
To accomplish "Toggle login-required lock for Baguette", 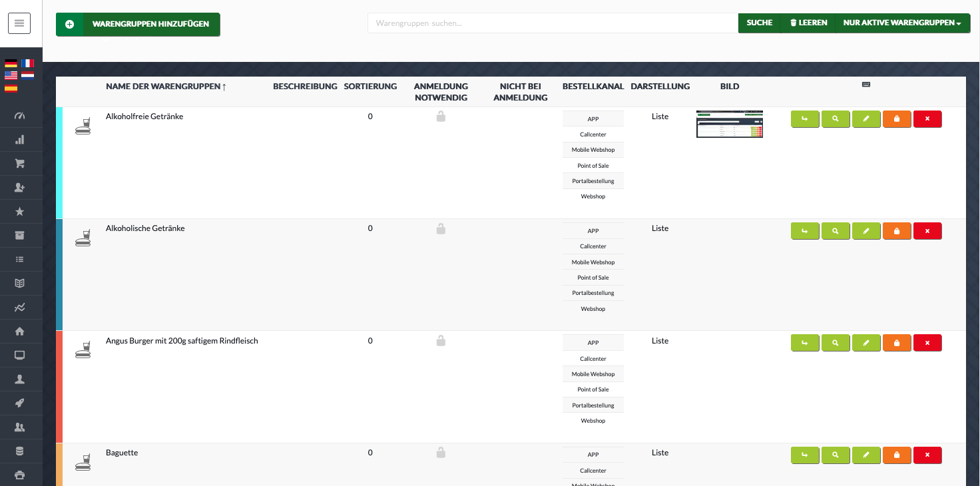I will click(x=441, y=452).
